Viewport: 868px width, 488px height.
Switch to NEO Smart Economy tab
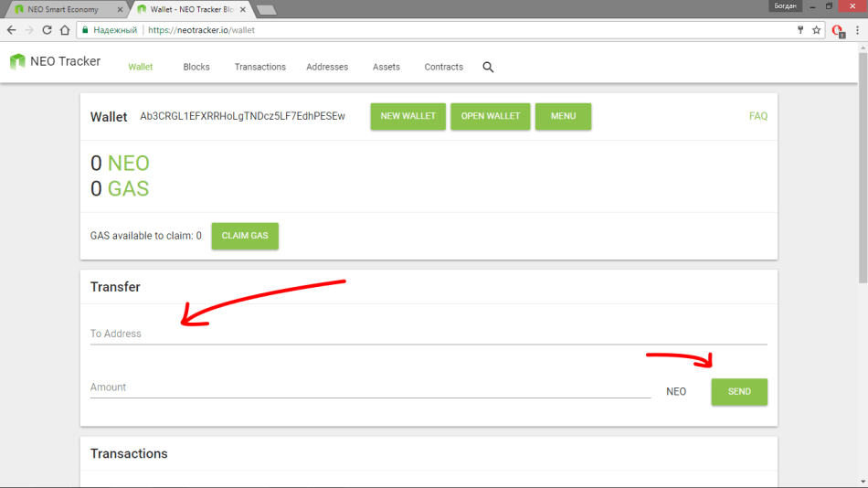[62, 9]
